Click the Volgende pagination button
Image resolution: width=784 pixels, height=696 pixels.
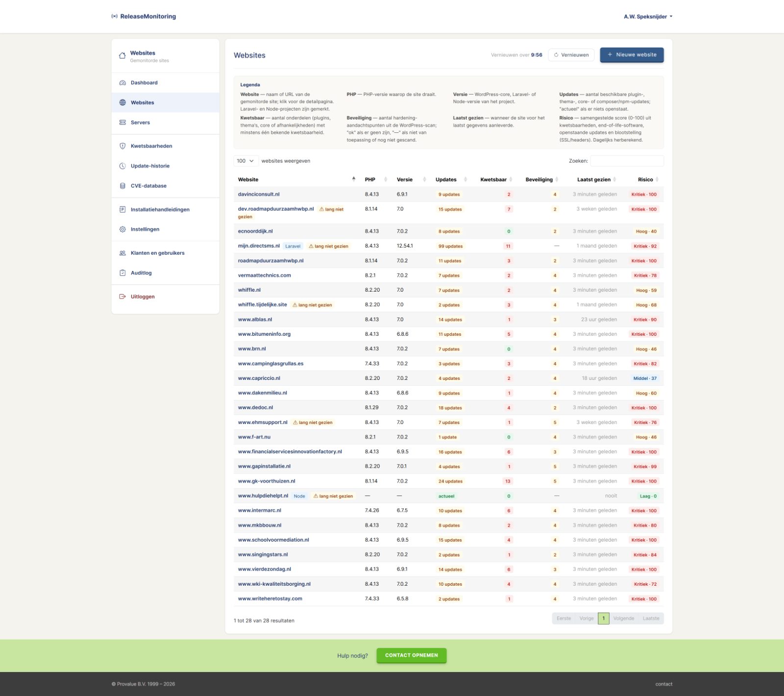[624, 619]
